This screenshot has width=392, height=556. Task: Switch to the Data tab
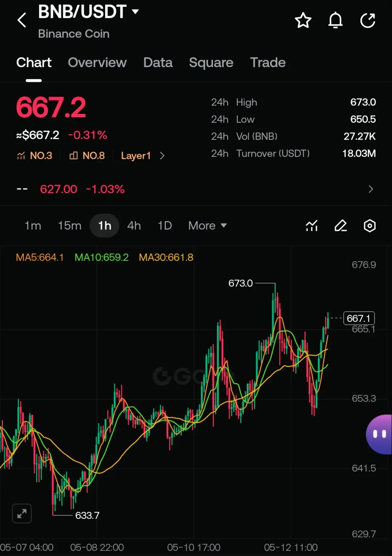(158, 63)
